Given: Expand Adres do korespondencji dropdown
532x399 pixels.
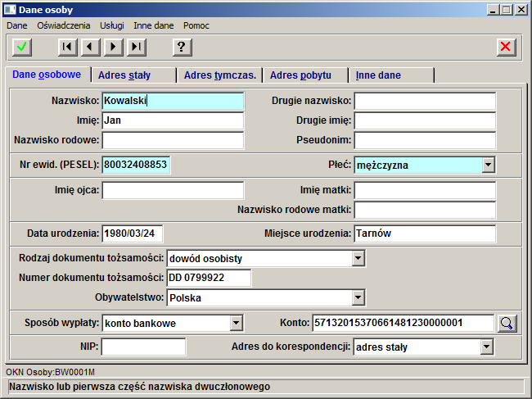Looking at the screenshot, I should coord(486,347).
